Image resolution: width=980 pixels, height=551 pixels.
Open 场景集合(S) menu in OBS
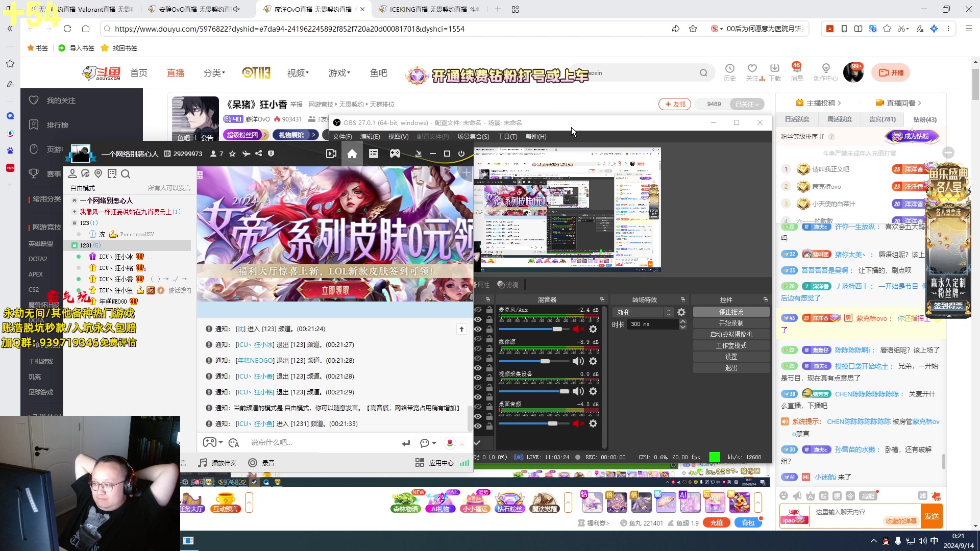pyautogui.click(x=473, y=137)
